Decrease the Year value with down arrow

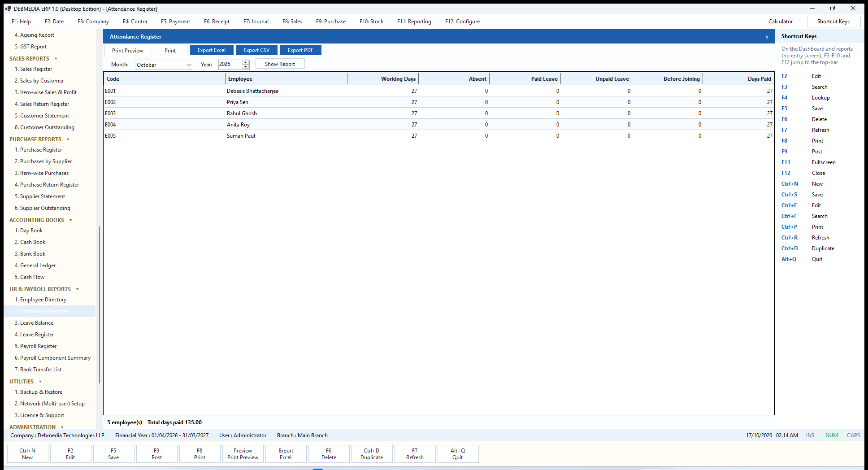click(x=245, y=67)
